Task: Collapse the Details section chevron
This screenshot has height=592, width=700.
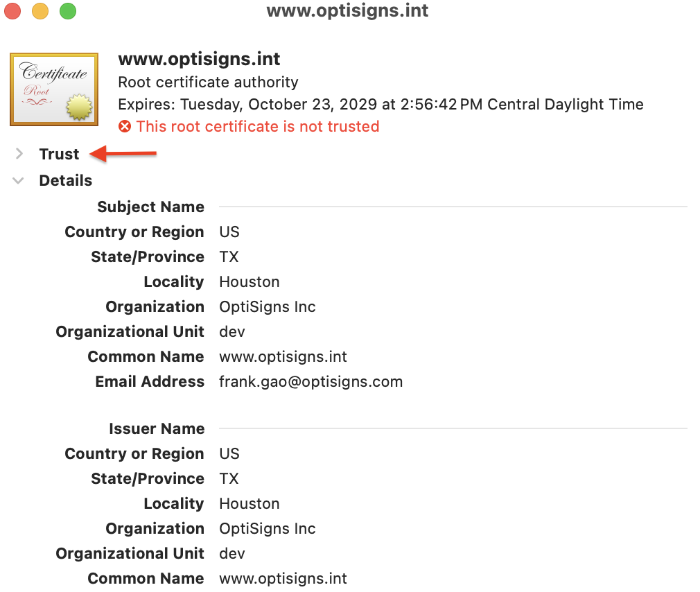Action: [18, 181]
